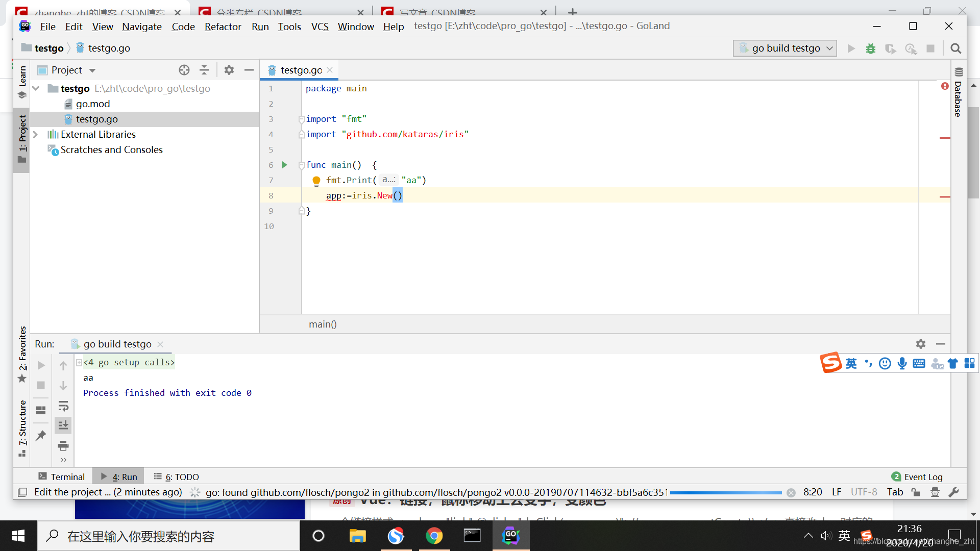980x551 pixels.
Task: Click main() breadcrumb below editor
Action: [x=323, y=324]
